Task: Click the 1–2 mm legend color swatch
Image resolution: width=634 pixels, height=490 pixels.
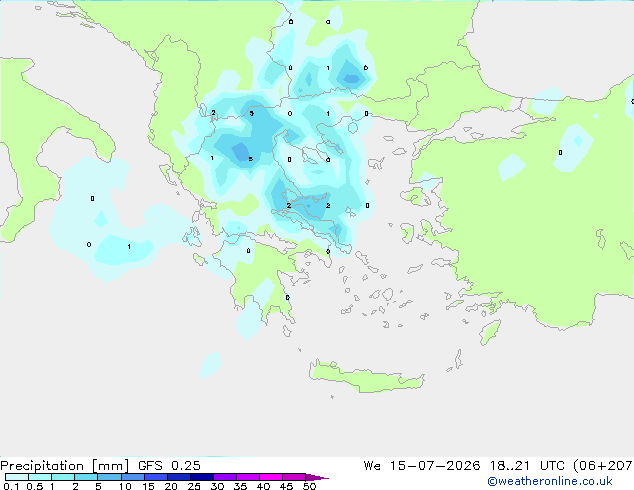Action: click(63, 477)
